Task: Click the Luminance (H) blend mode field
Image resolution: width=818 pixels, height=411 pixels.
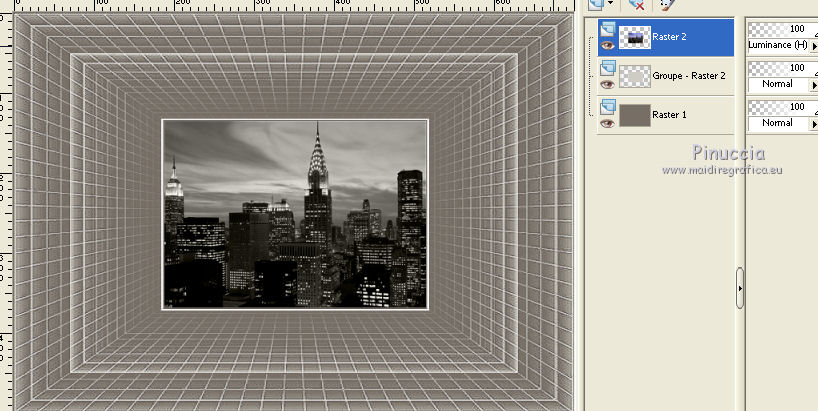Action: (x=778, y=45)
